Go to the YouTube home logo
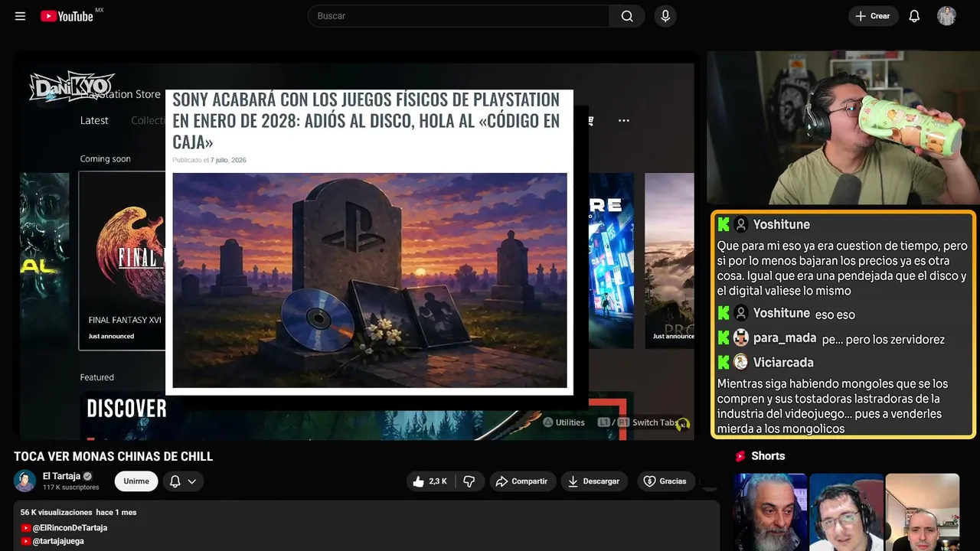 pos(67,16)
